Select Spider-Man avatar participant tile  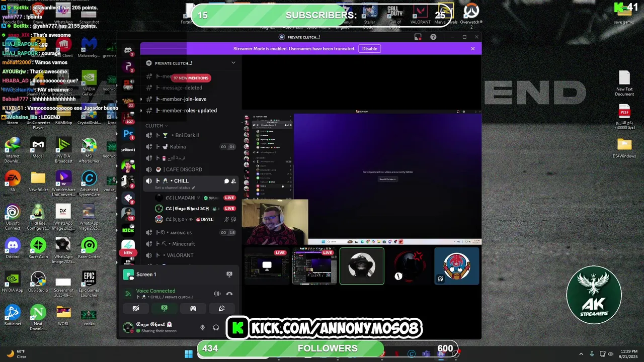point(457,266)
